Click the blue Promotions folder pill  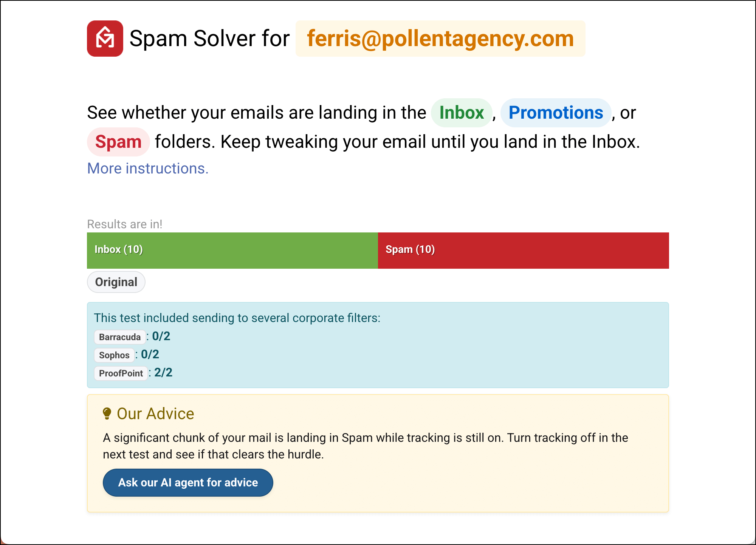(x=556, y=113)
